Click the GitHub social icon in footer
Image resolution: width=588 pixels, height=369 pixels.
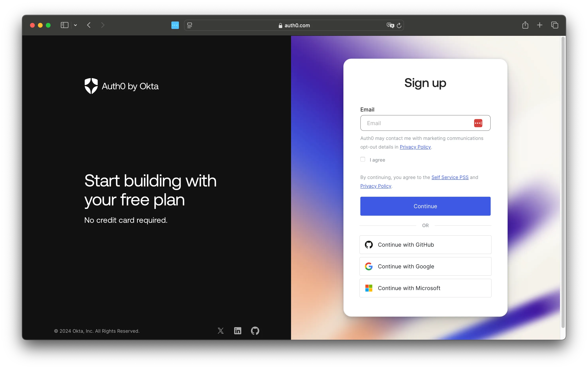pyautogui.click(x=255, y=331)
